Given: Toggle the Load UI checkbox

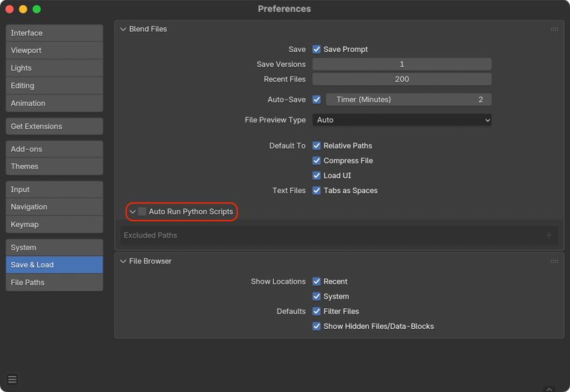Looking at the screenshot, I should pyautogui.click(x=317, y=175).
